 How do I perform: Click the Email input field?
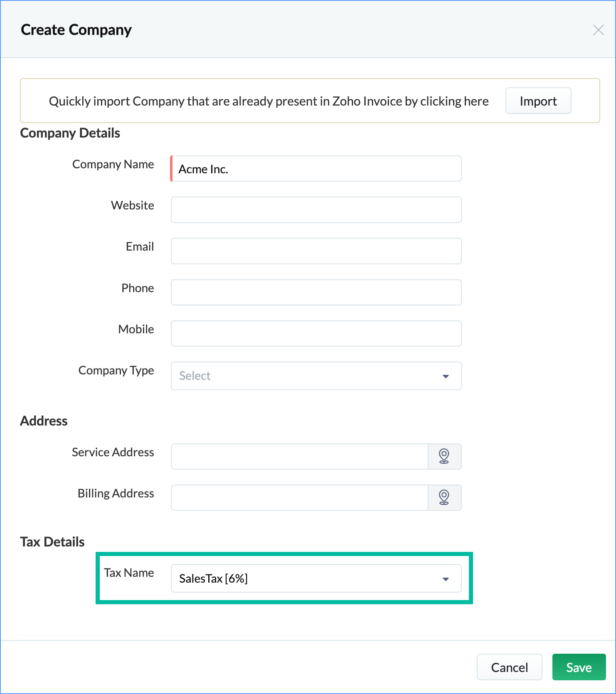(x=316, y=251)
